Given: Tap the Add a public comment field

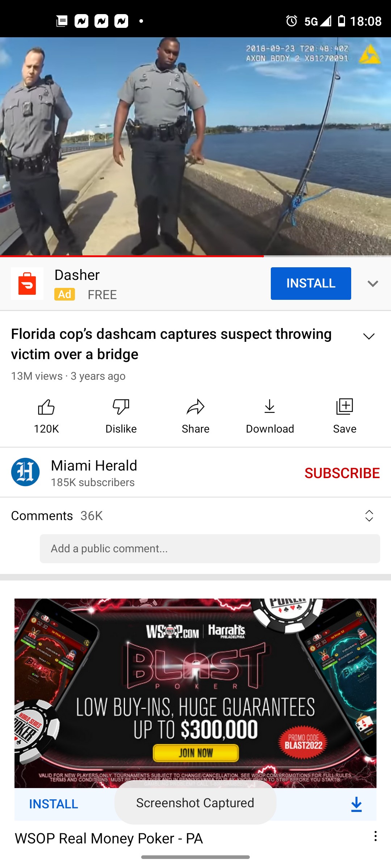Looking at the screenshot, I should pos(210,549).
